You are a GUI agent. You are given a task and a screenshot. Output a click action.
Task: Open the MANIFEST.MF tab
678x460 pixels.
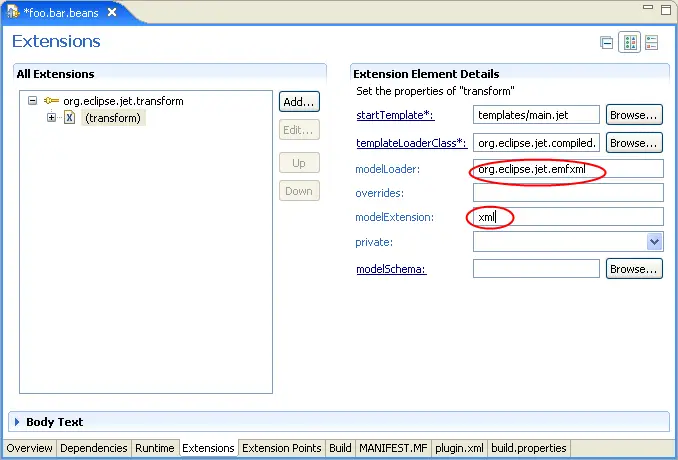coord(393,449)
